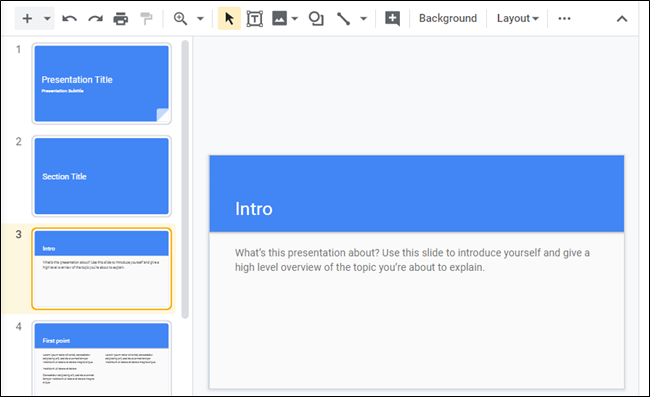Select slide 1 Presentation Title thumbnail
The height and width of the screenshot is (397, 650).
coord(102,84)
